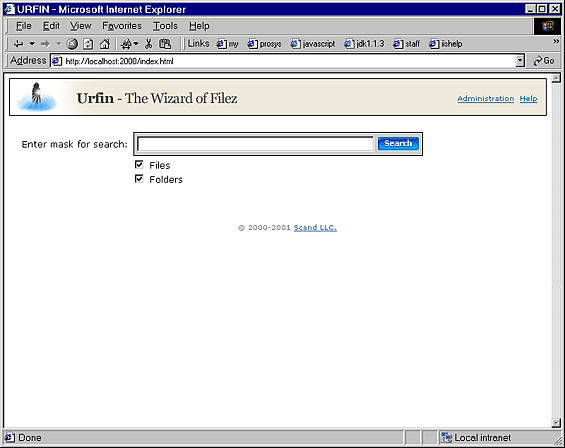The width and height of the screenshot is (565, 448).
Task: Open the Tools menu
Action: click(x=165, y=26)
